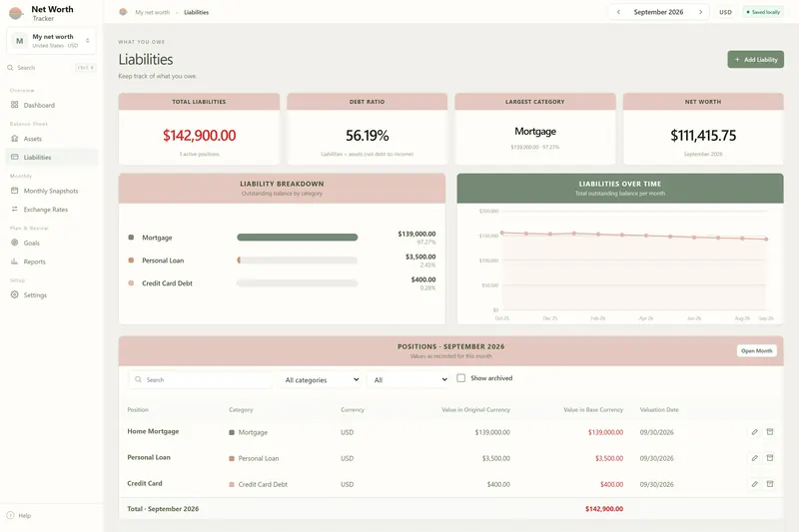Image resolution: width=799 pixels, height=532 pixels.
Task: Open Reports bar chart icon
Action: pos(14,262)
